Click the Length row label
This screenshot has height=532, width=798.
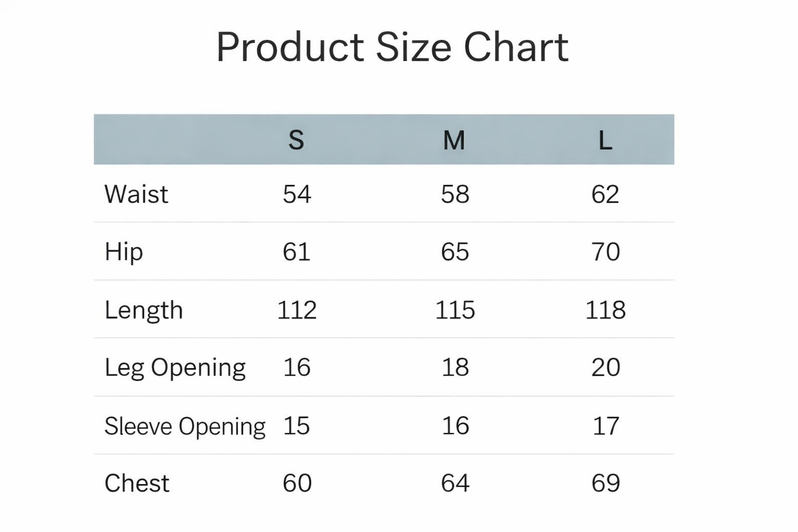tap(144, 310)
